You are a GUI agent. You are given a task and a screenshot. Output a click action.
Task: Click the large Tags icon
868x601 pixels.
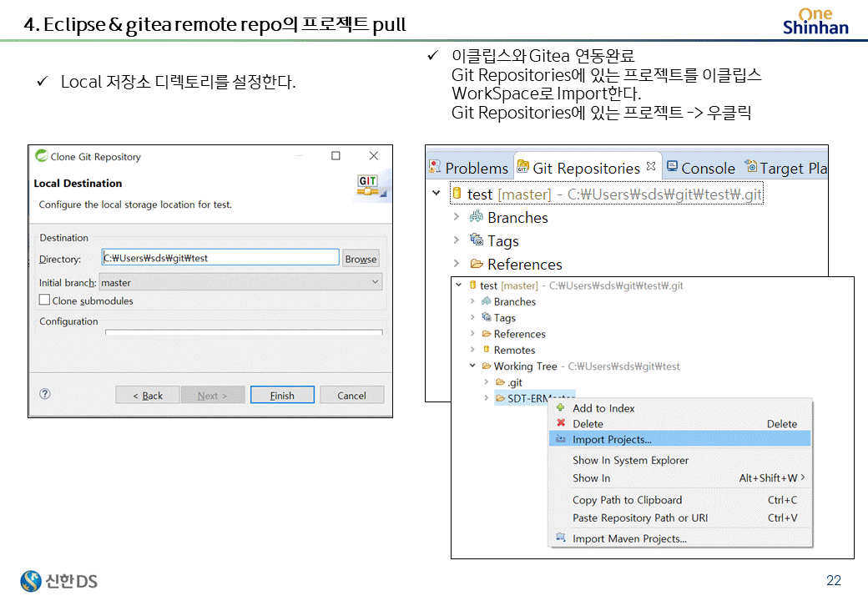476,239
